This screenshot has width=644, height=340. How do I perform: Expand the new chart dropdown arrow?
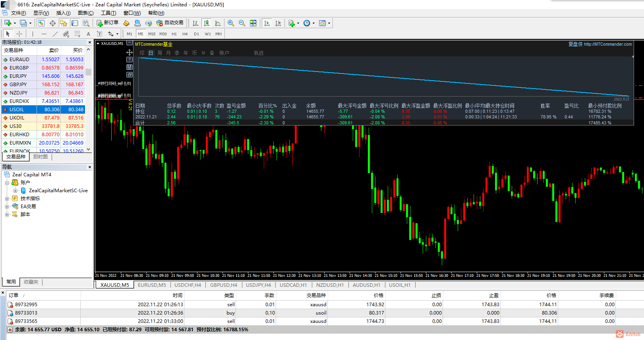(15, 23)
